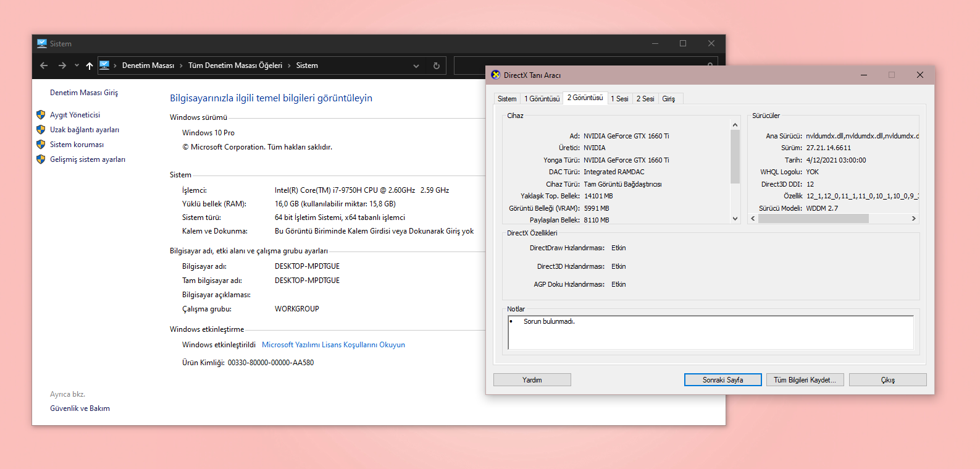Click the Cihaz Türü value 'Tam Görüntü Bağdaştırıcısı'
Image resolution: width=980 pixels, height=469 pixels.
coord(622,184)
